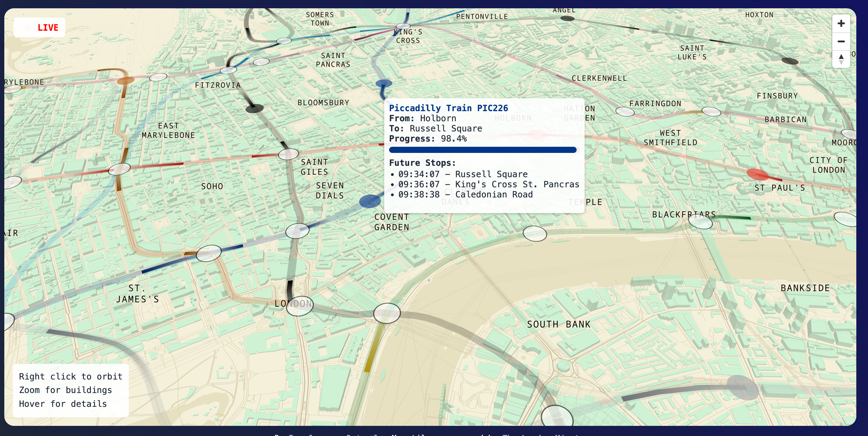
Task: Click the 'Hover for details' hint text
Action: click(x=63, y=404)
